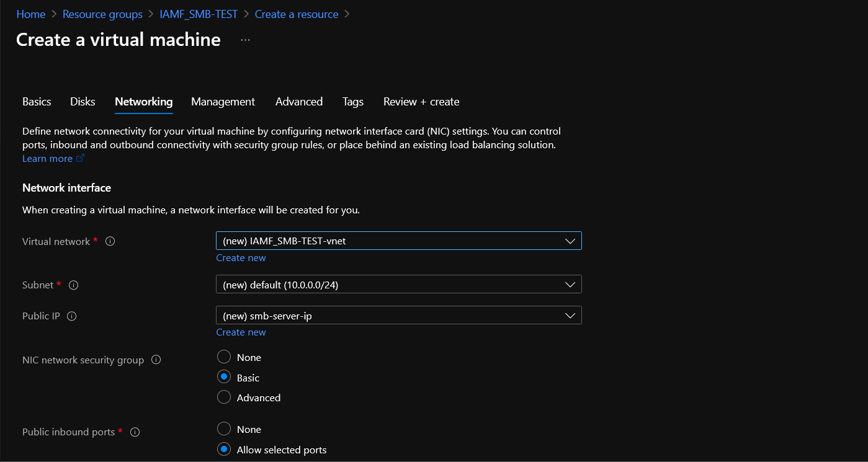Open the Public IP dropdown
Viewport: 868px width, 462px height.
(x=398, y=316)
